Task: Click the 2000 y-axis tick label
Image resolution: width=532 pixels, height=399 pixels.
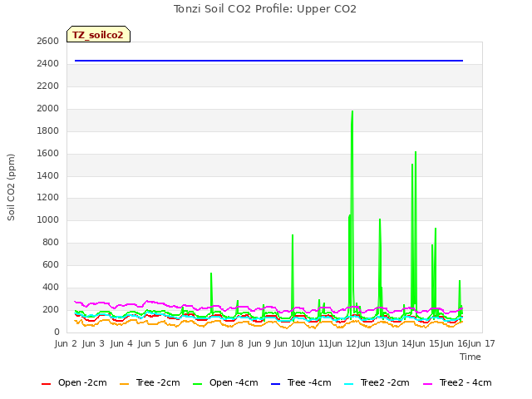Action: [x=48, y=109]
